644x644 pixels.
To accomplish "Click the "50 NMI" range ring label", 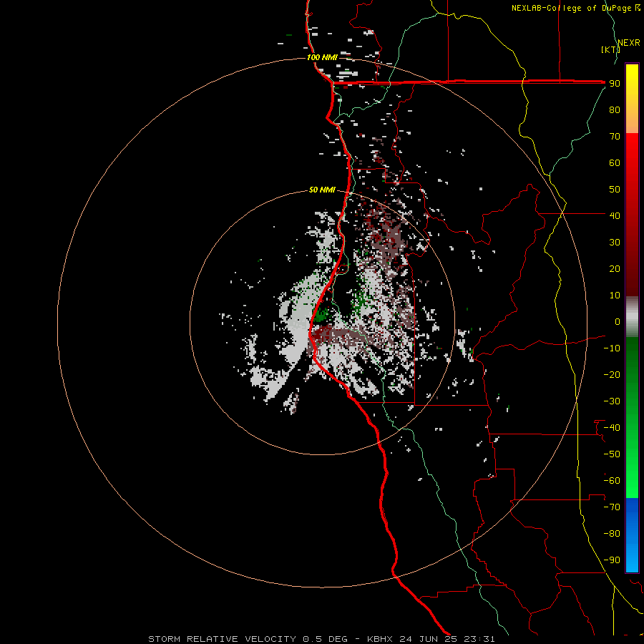I will pos(322,190).
